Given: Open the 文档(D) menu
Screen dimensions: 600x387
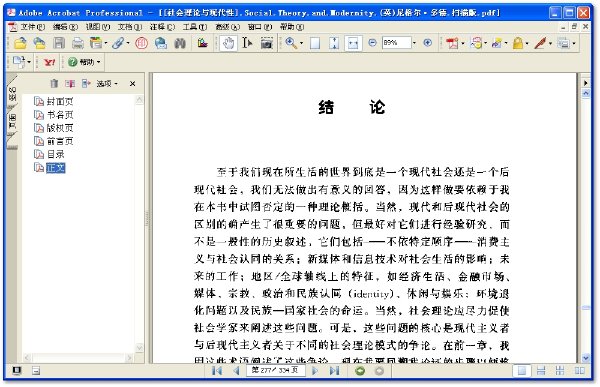Looking at the screenshot, I should pyautogui.click(x=130, y=27).
